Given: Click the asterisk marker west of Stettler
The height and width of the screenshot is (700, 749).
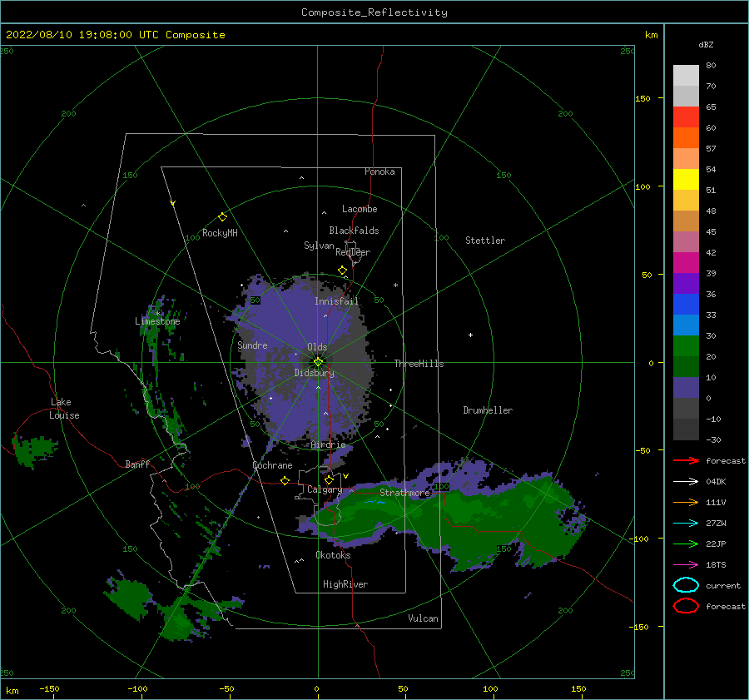Looking at the screenshot, I should coord(395,285).
